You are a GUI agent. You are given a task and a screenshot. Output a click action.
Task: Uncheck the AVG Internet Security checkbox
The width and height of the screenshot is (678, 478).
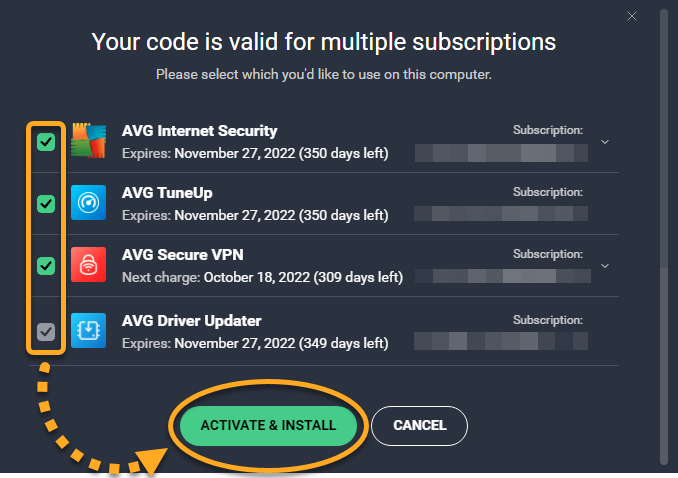pos(46,142)
